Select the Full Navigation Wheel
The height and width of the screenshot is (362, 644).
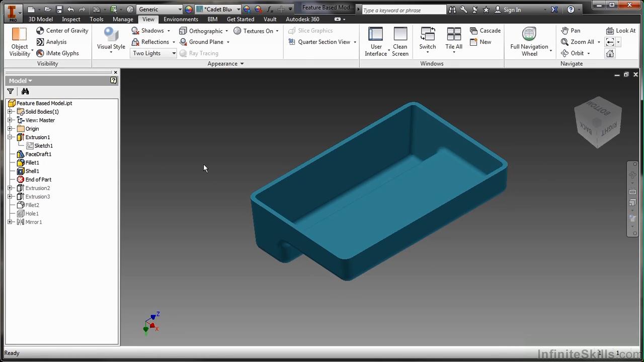[x=529, y=41]
